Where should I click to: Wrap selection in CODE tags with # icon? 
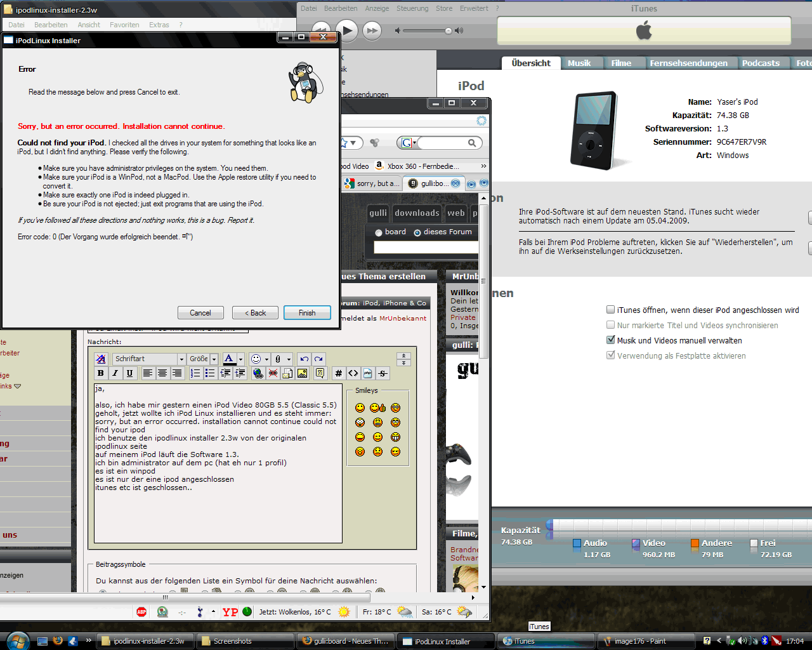tap(339, 373)
